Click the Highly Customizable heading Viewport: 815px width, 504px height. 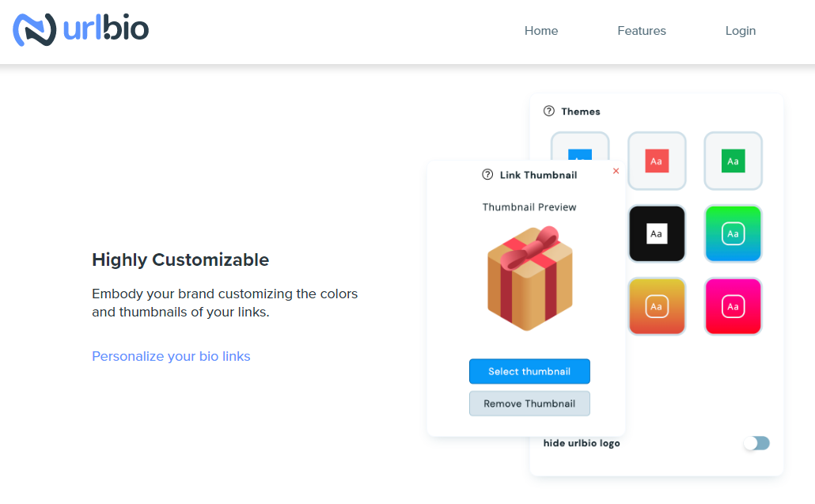(x=180, y=260)
